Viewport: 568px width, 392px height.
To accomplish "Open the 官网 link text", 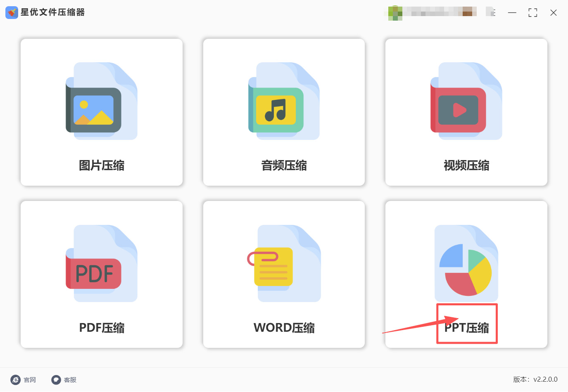I will pyautogui.click(x=30, y=380).
